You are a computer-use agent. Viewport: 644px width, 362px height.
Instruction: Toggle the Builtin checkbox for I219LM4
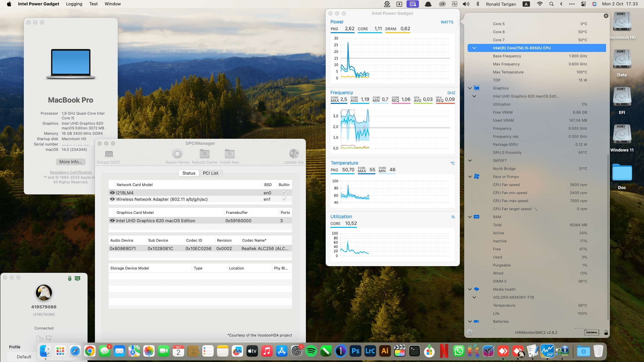click(284, 193)
